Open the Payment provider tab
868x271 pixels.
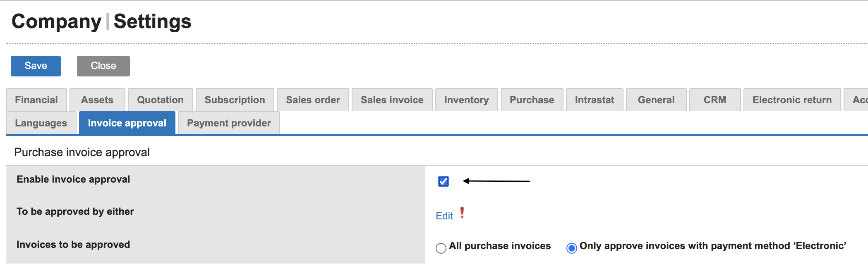click(229, 123)
